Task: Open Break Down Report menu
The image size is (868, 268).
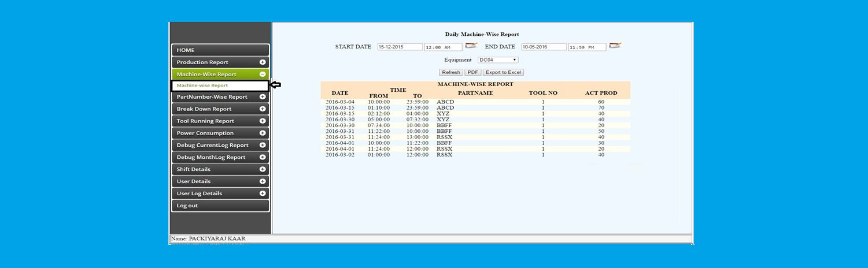Action: pyautogui.click(x=220, y=109)
